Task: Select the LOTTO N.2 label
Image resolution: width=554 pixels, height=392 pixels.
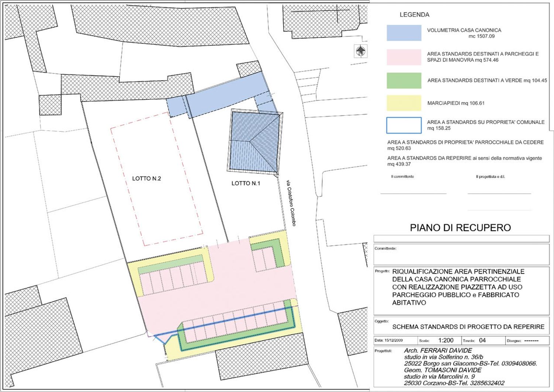Action: [x=147, y=179]
